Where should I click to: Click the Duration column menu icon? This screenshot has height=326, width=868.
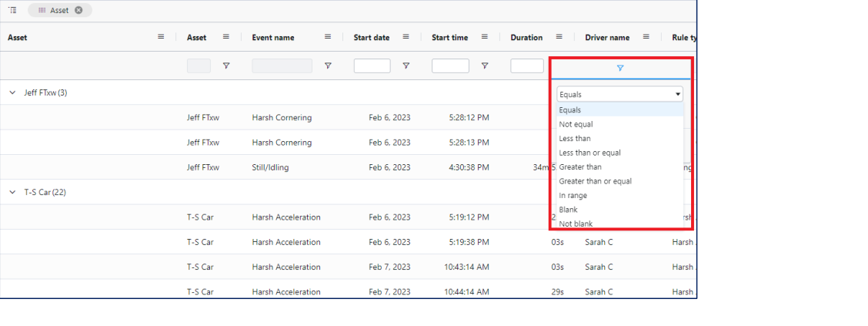click(x=559, y=37)
